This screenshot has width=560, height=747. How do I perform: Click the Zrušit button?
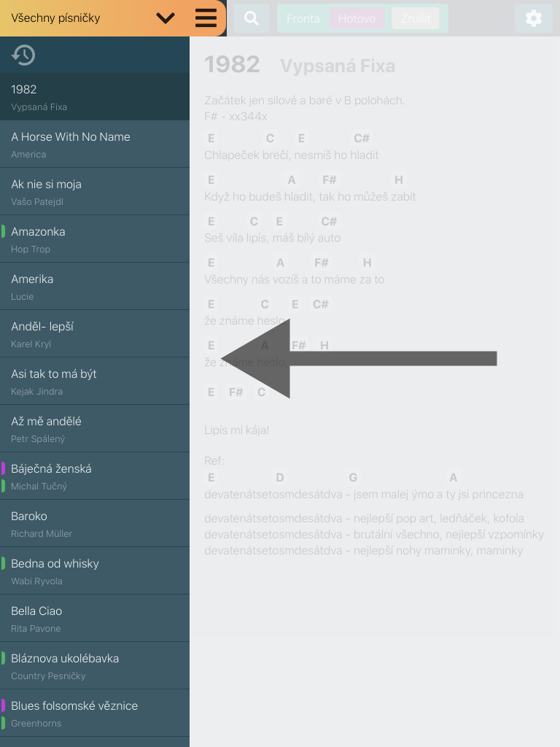click(x=415, y=18)
